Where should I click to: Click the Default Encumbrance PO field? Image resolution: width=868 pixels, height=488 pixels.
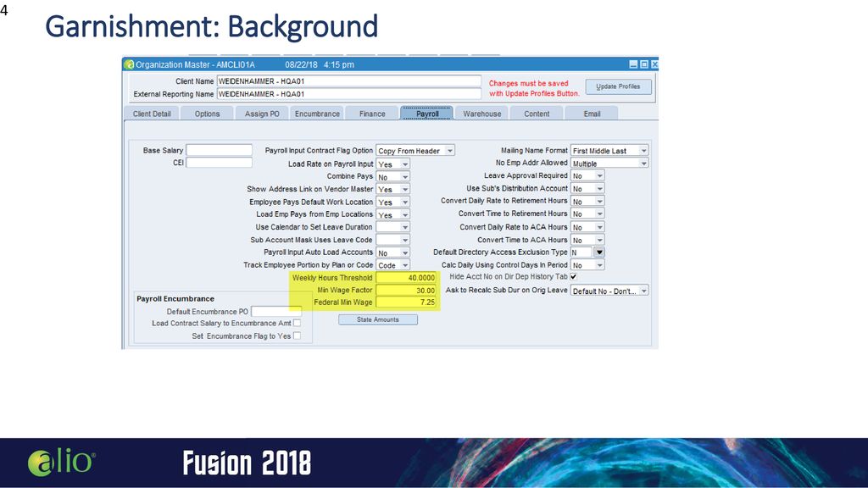[276, 312]
